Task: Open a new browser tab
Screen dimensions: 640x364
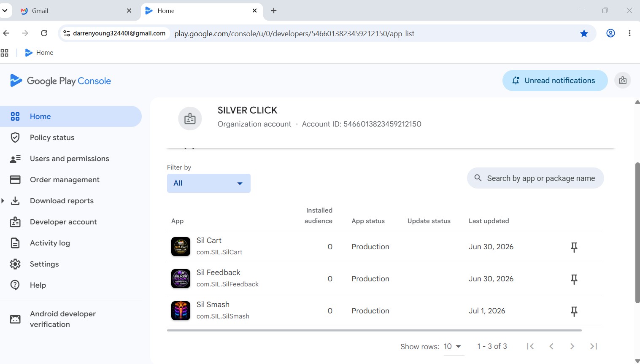Action: (x=274, y=11)
